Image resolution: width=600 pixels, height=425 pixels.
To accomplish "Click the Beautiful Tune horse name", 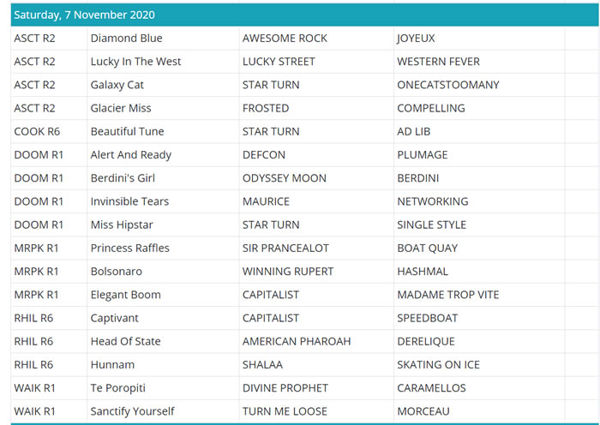I will 127,132.
